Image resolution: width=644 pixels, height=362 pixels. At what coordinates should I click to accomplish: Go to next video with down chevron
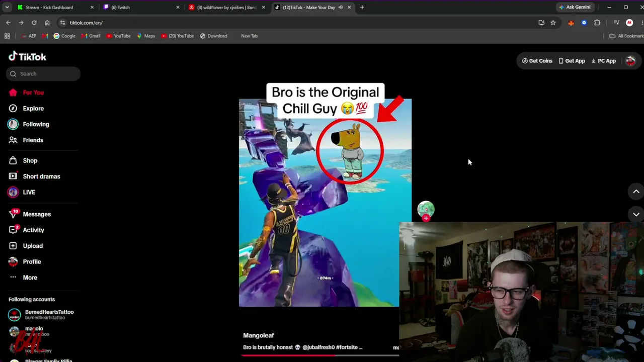click(x=636, y=214)
